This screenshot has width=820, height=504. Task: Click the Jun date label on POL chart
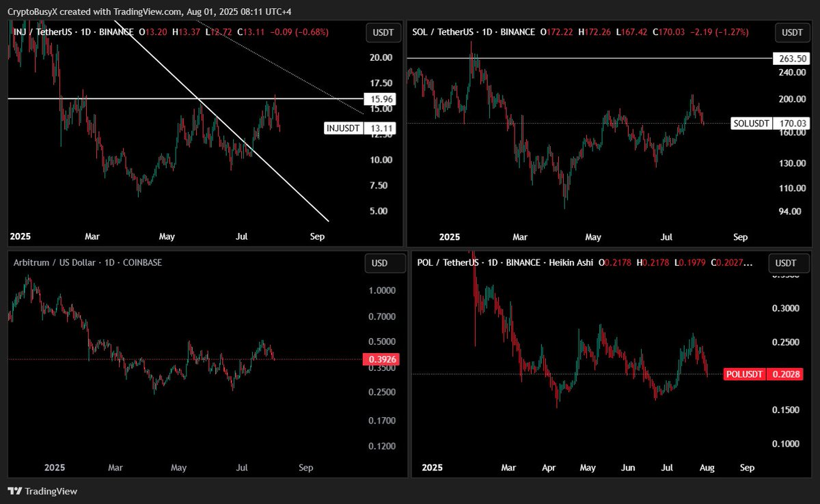(x=628, y=468)
